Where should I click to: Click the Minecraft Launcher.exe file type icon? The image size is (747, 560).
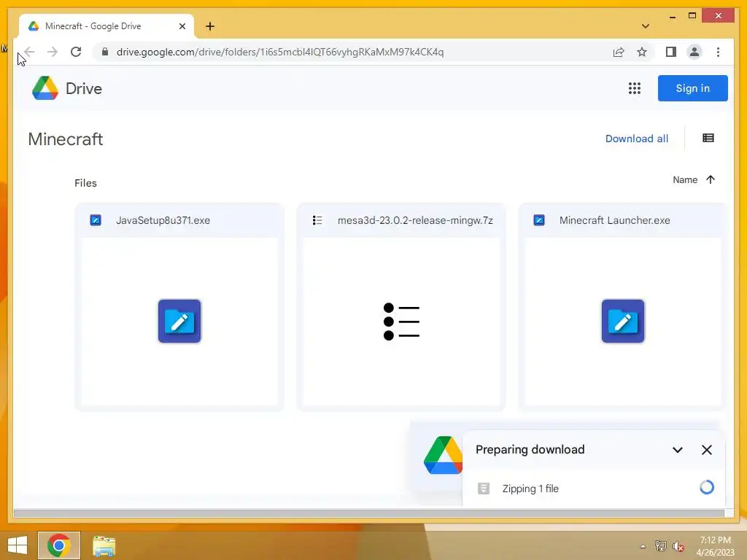point(539,220)
